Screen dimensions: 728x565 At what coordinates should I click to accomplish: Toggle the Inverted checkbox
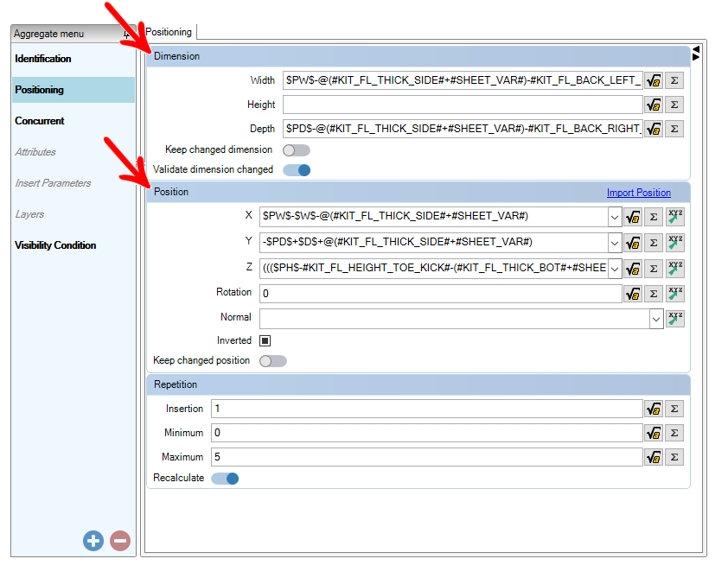click(x=265, y=341)
